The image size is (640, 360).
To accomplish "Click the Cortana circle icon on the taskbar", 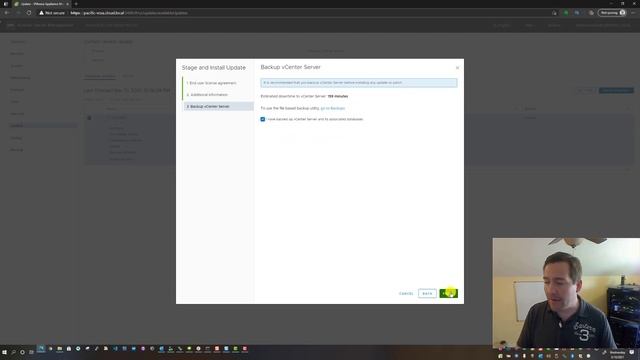I will click(22, 352).
